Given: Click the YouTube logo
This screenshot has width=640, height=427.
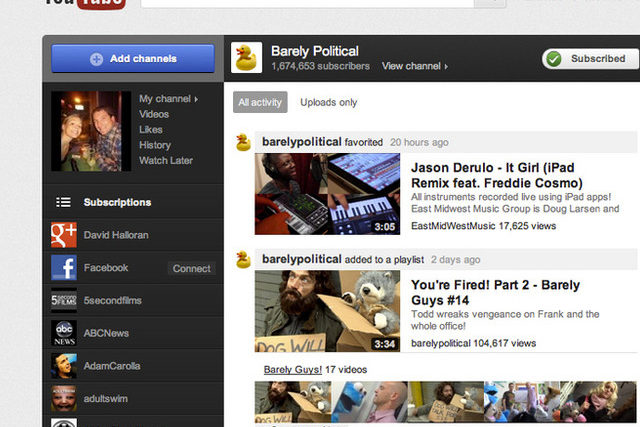Looking at the screenshot, I should (84, 3).
